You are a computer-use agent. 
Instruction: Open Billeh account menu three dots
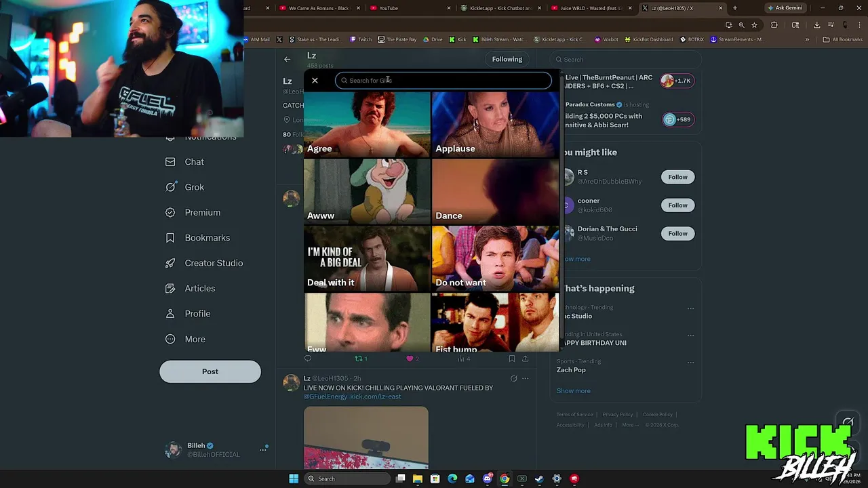point(262,450)
